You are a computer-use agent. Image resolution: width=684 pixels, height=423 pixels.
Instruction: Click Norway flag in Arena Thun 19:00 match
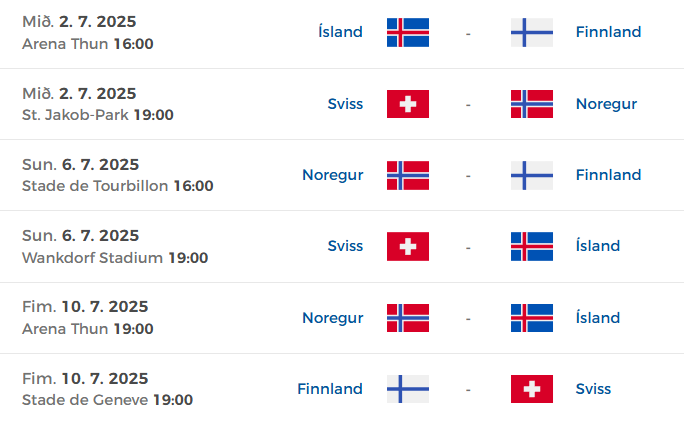408,318
